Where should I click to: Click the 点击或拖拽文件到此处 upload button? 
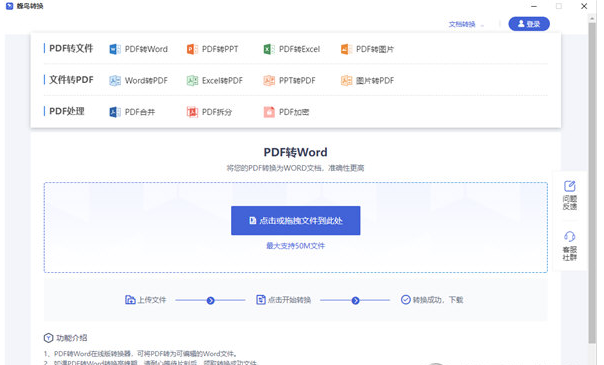pyautogui.click(x=295, y=221)
